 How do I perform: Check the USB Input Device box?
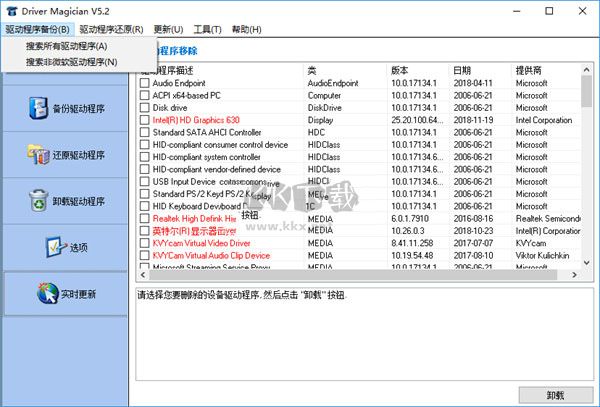(145, 181)
